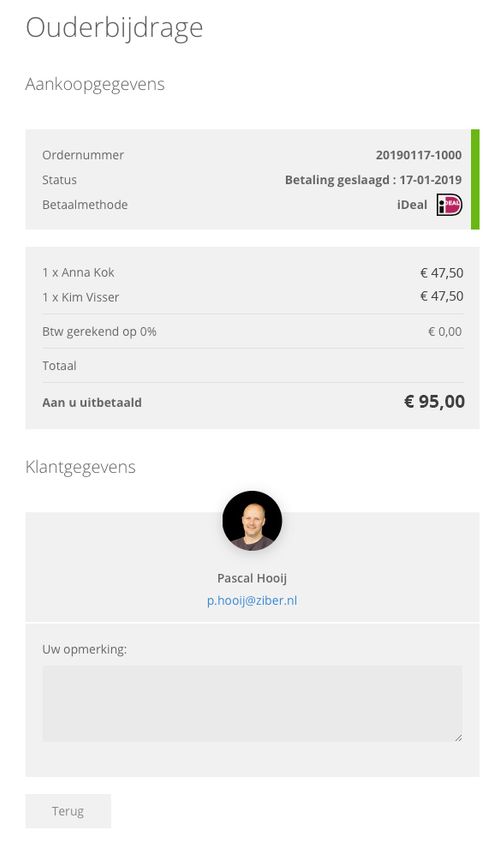Click Pascal Hooij's profile photo
This screenshot has height=842, width=500.
252,520
